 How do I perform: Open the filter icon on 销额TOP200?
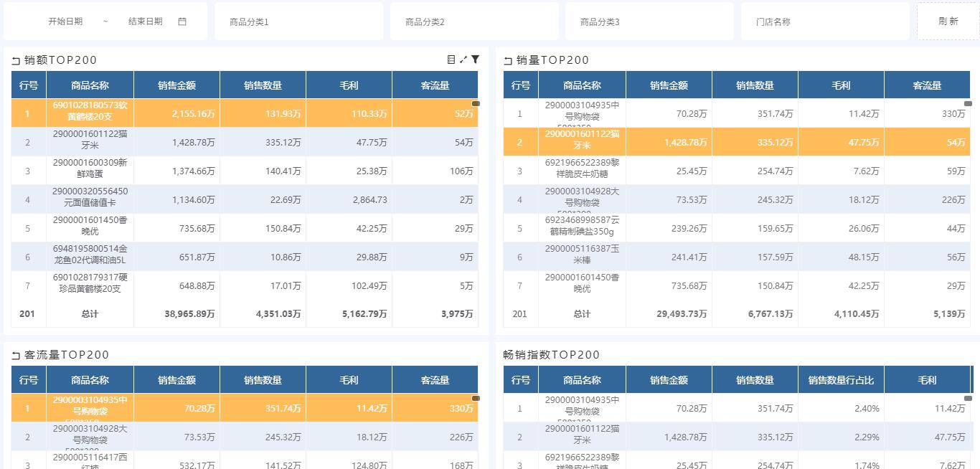pos(475,60)
